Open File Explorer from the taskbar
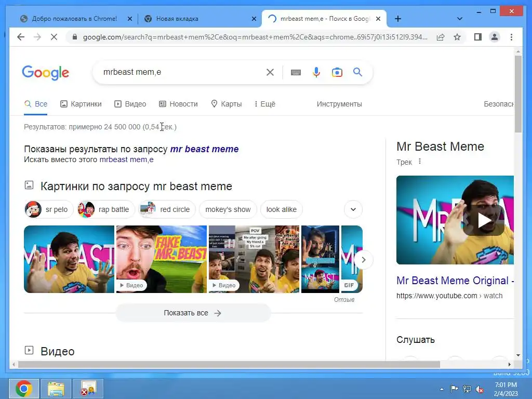532x399 pixels. [x=56, y=389]
